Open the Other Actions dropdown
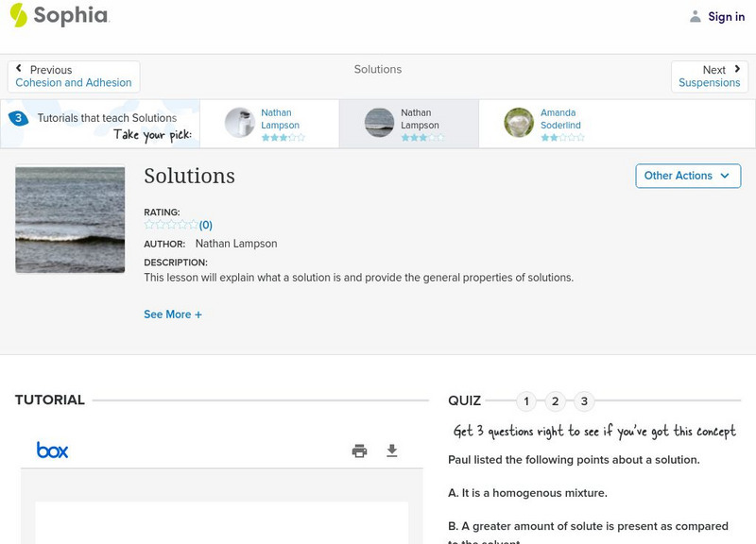This screenshot has height=544, width=756. click(x=688, y=176)
